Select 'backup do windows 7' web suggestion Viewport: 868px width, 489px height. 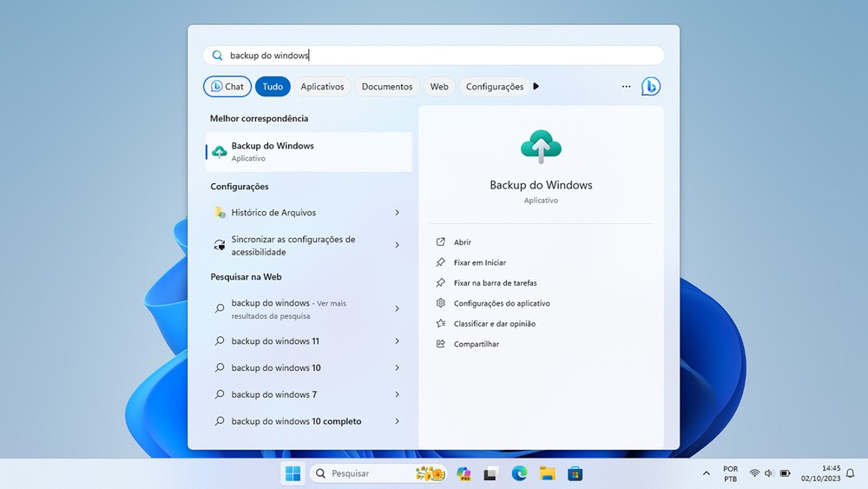pos(274,394)
